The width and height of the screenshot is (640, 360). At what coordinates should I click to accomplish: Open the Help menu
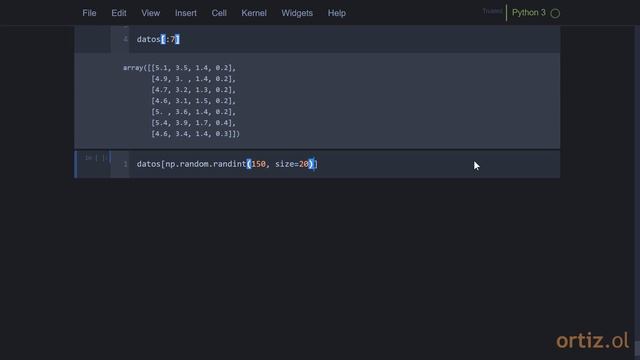point(337,13)
